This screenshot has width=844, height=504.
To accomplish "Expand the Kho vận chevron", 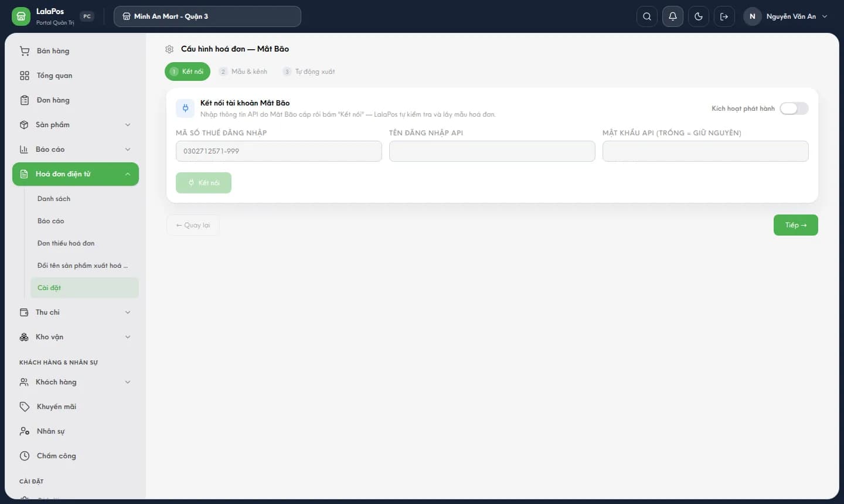I will pyautogui.click(x=128, y=337).
